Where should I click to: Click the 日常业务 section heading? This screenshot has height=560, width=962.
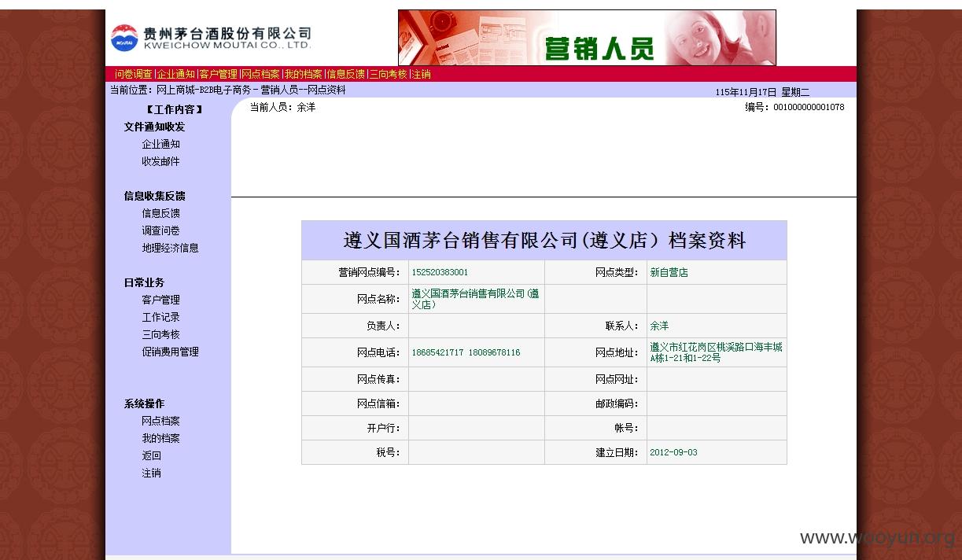[x=144, y=282]
